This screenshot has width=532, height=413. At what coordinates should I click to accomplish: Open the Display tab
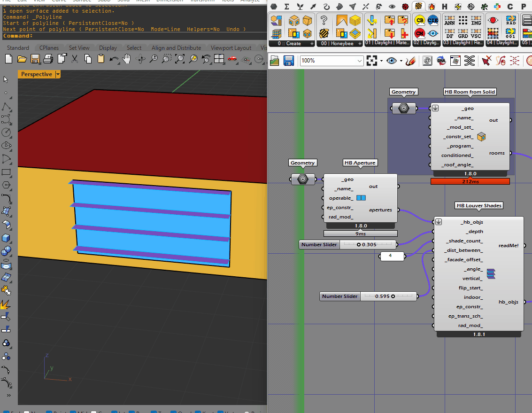[x=108, y=48]
